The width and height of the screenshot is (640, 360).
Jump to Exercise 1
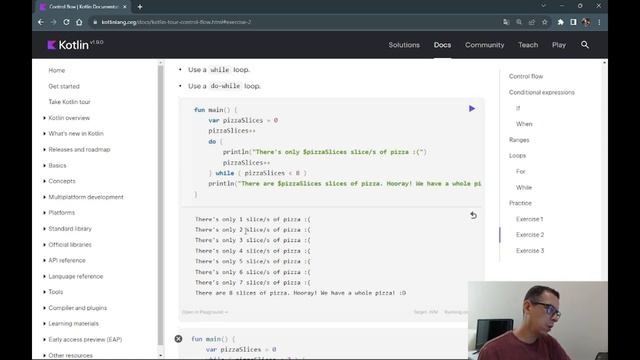click(x=529, y=219)
